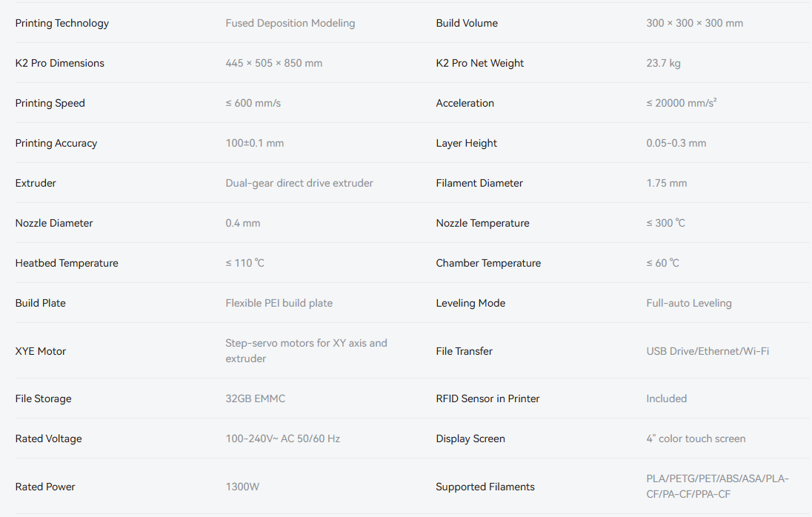
Task: Click the Printing Technology label
Action: click(x=61, y=23)
